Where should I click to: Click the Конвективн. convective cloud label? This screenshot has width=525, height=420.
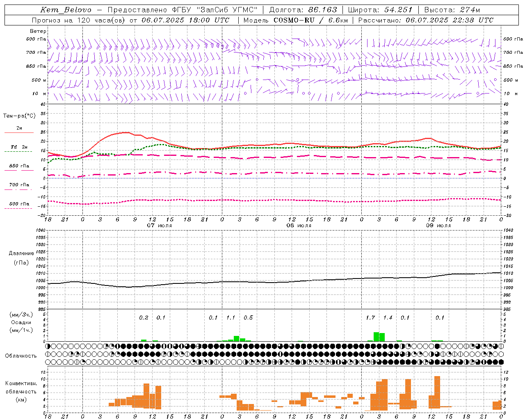coord(21,383)
